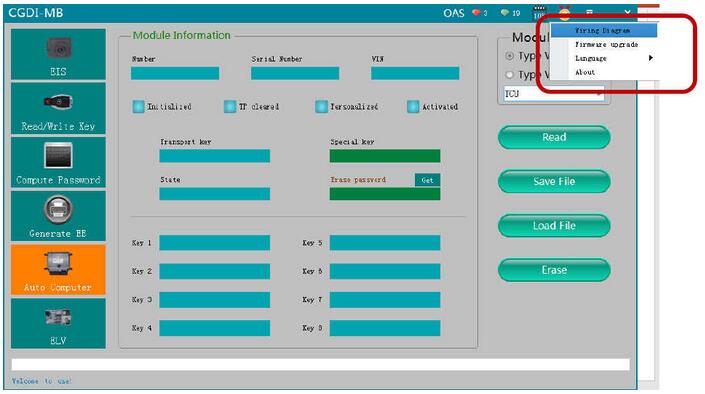Click the Save File button

coord(554,181)
